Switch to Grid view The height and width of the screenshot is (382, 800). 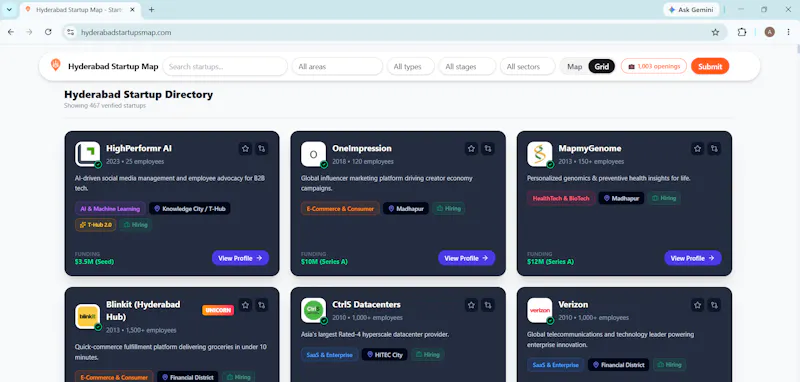pyautogui.click(x=602, y=66)
